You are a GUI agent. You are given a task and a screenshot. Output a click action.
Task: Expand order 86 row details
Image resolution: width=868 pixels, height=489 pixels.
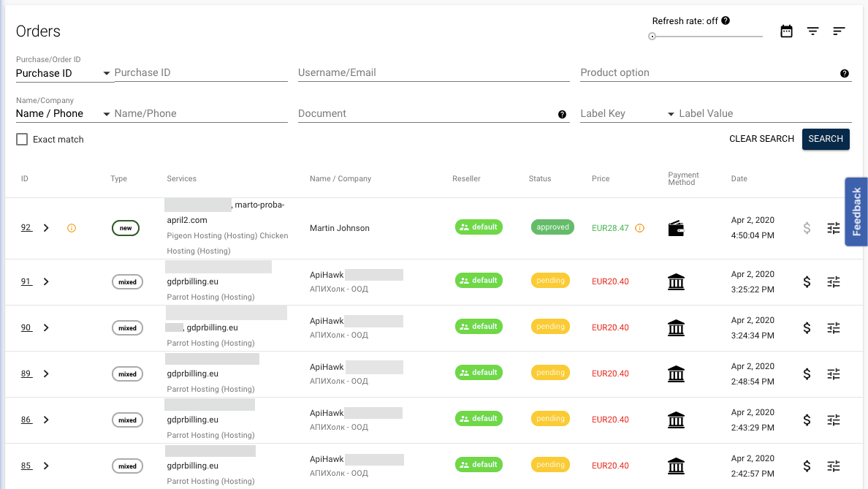[46, 420]
